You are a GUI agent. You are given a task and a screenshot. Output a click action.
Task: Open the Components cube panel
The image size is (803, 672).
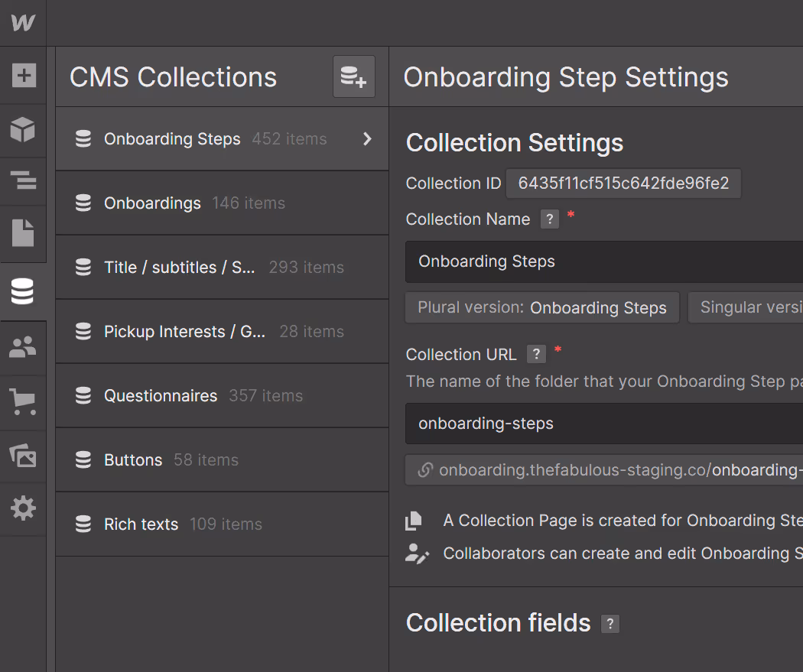coord(23,129)
